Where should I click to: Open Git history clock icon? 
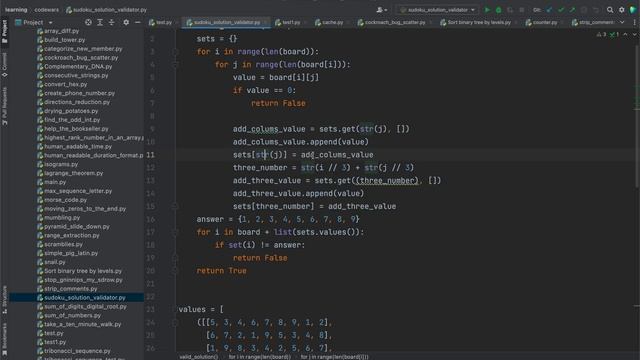(584, 10)
